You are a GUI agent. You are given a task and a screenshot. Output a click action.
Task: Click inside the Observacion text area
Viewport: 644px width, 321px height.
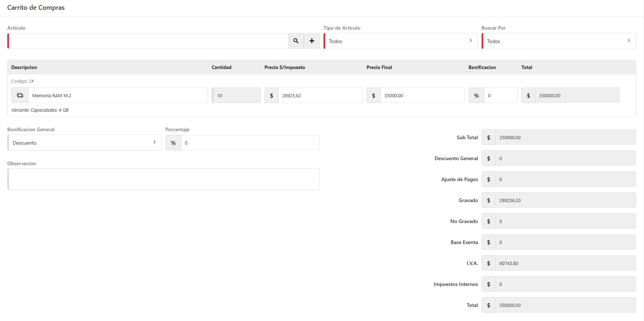pyautogui.click(x=164, y=179)
